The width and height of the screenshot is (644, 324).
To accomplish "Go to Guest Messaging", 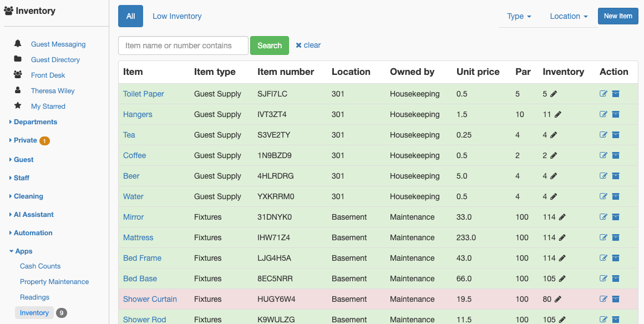I will (x=58, y=44).
